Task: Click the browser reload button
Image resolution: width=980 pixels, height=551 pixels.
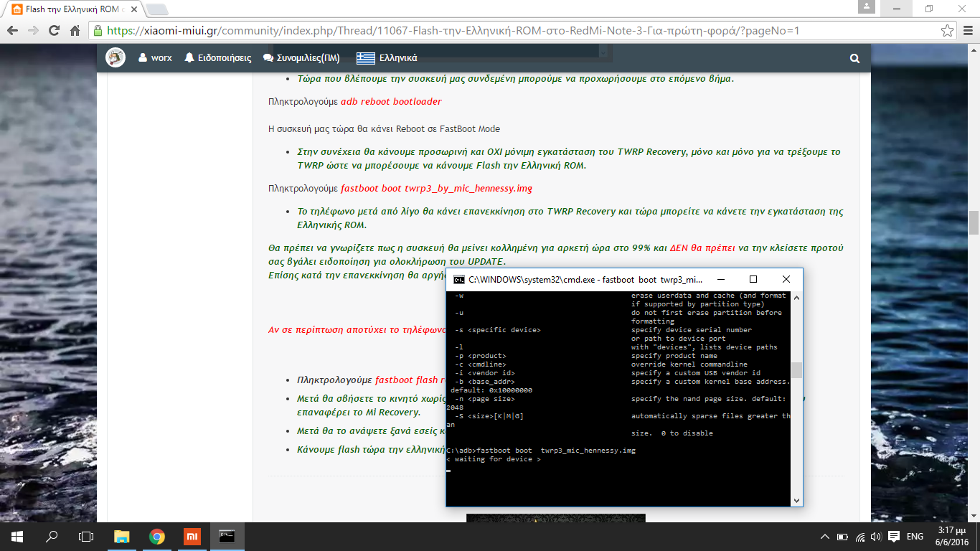Action: pos(54,31)
